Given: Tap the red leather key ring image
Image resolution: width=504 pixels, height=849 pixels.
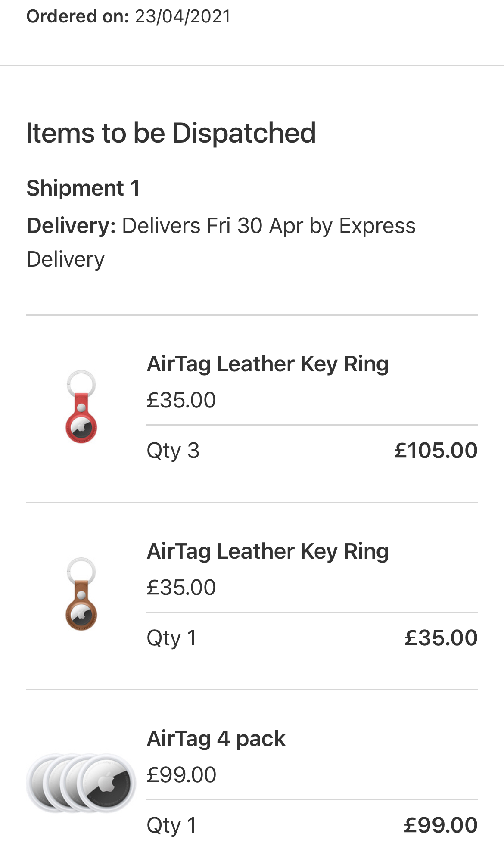Looking at the screenshot, I should coord(81,407).
